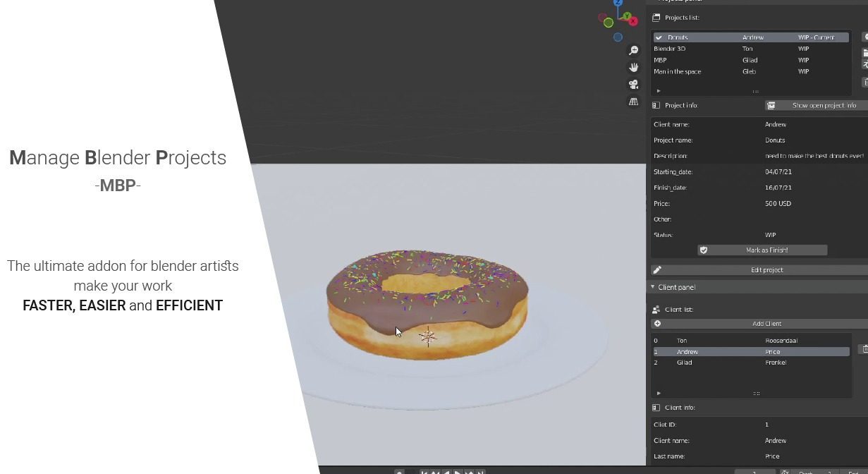Click the Z axis on the navigation gizmo
868x474 pixels.
(x=618, y=2)
